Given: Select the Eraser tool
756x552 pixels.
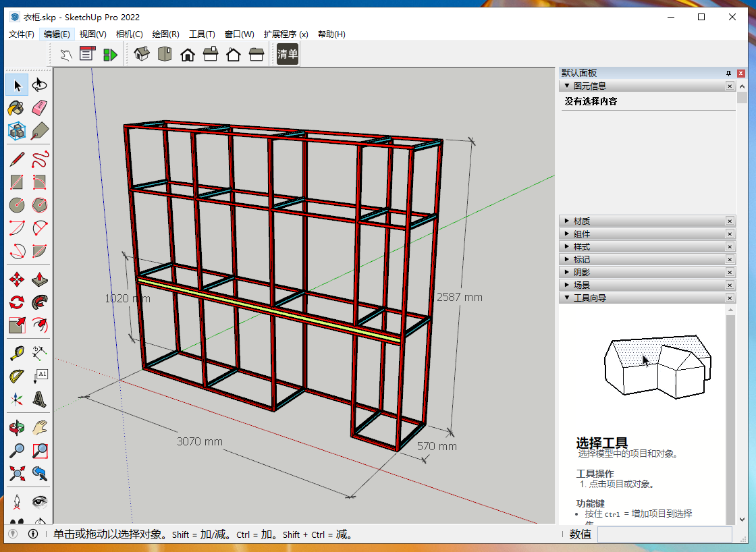Looking at the screenshot, I should point(40,108).
